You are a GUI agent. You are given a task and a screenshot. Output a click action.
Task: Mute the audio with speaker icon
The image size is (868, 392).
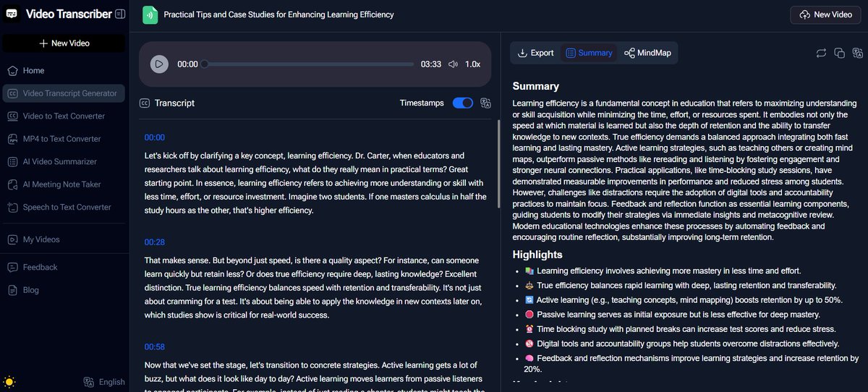tap(453, 64)
